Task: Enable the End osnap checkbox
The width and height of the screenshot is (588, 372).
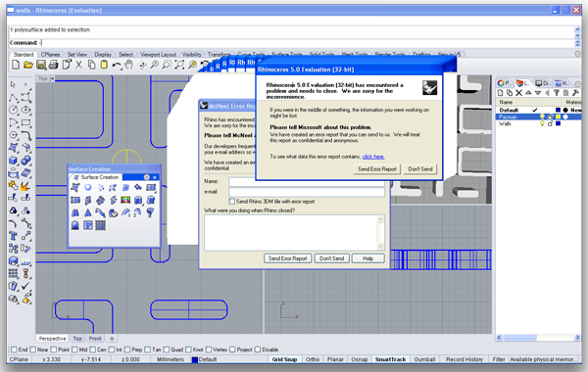Action: pyautogui.click(x=14, y=349)
